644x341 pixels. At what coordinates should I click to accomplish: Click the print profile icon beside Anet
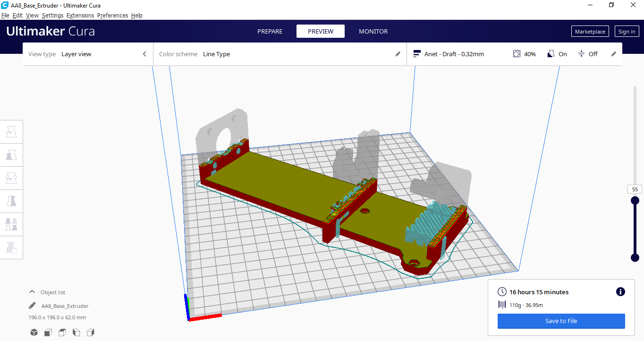tap(417, 54)
